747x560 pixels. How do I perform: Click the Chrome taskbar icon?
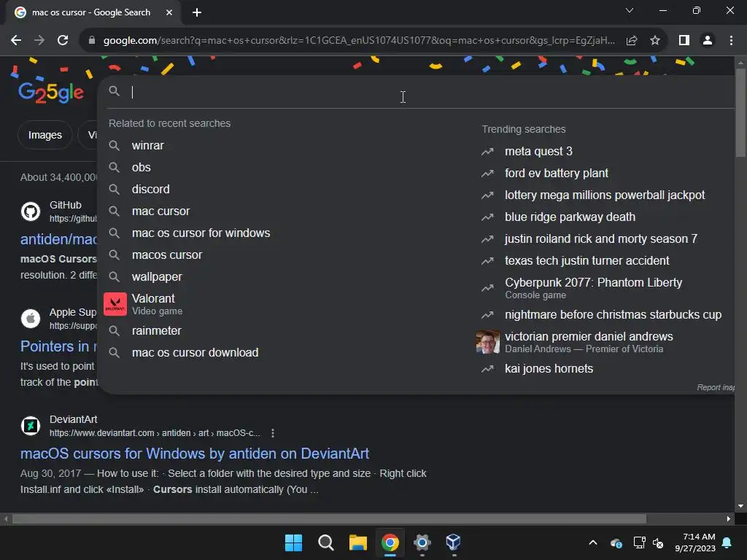[x=390, y=542]
